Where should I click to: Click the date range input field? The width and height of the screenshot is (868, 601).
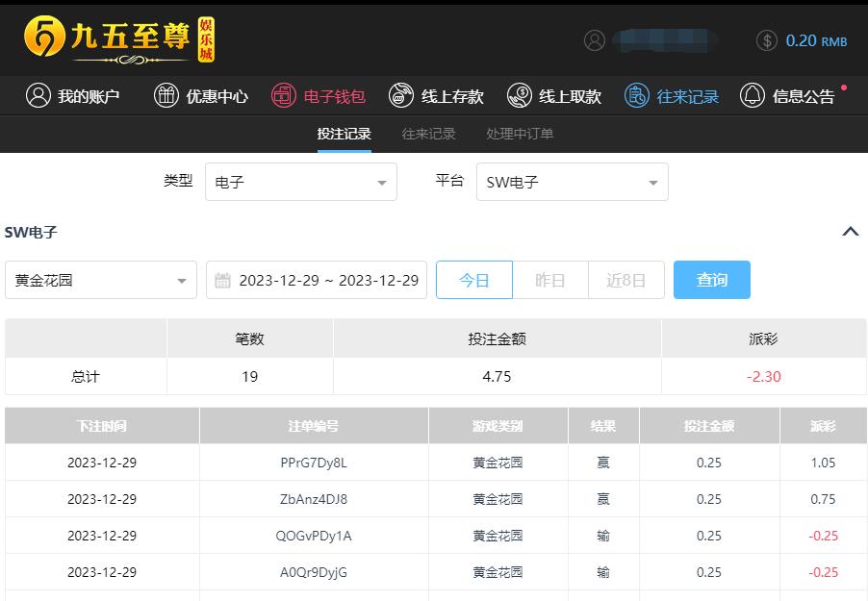point(317,280)
